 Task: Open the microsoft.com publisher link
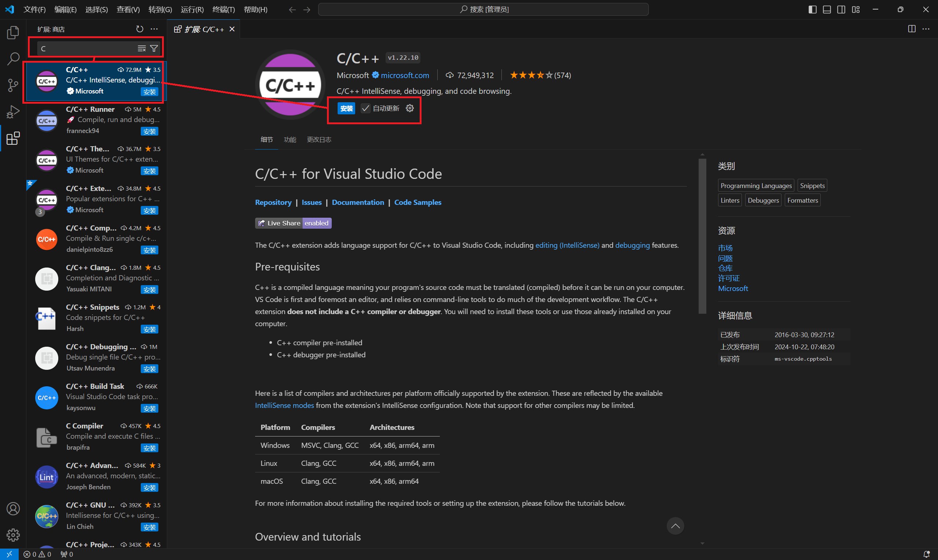pos(405,75)
